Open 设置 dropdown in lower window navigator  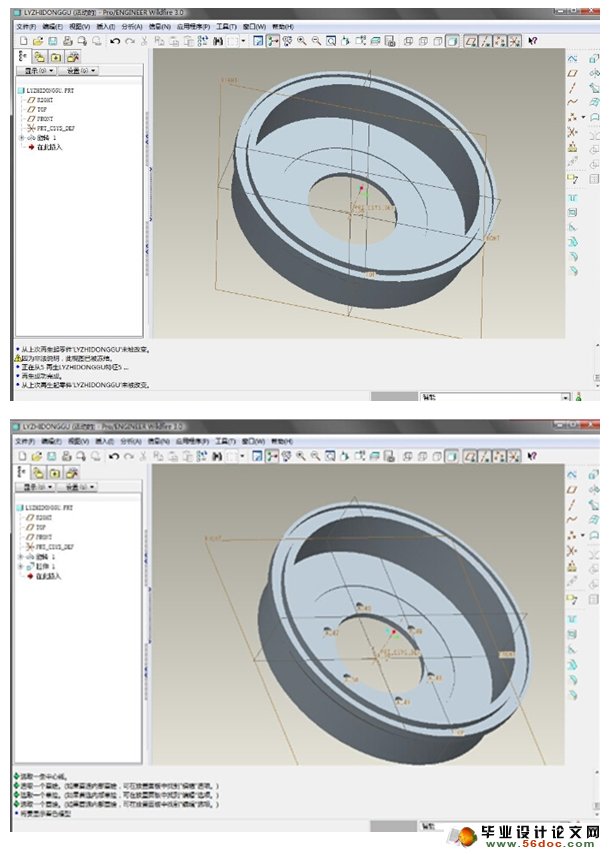point(79,487)
